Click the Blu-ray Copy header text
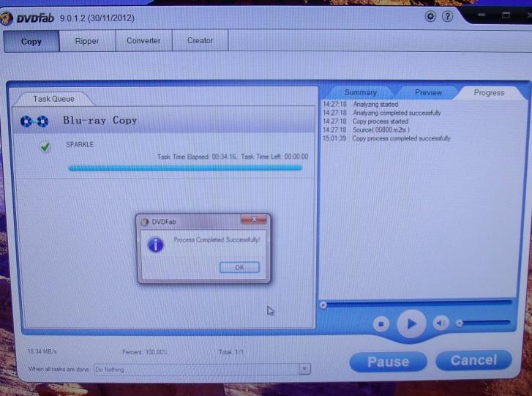This screenshot has height=396, width=532. pyautogui.click(x=100, y=121)
